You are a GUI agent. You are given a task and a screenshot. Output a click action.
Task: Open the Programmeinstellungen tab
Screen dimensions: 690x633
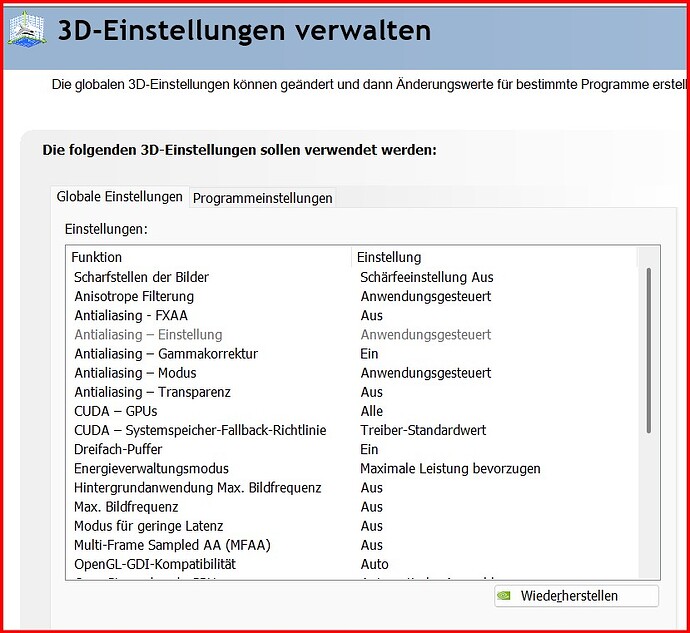[x=263, y=198]
